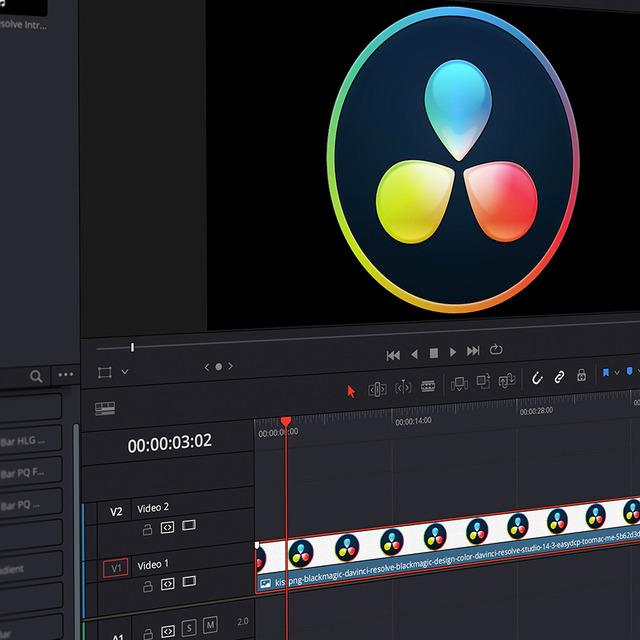
Task: Click the Video 1 track name
Action: (x=153, y=565)
